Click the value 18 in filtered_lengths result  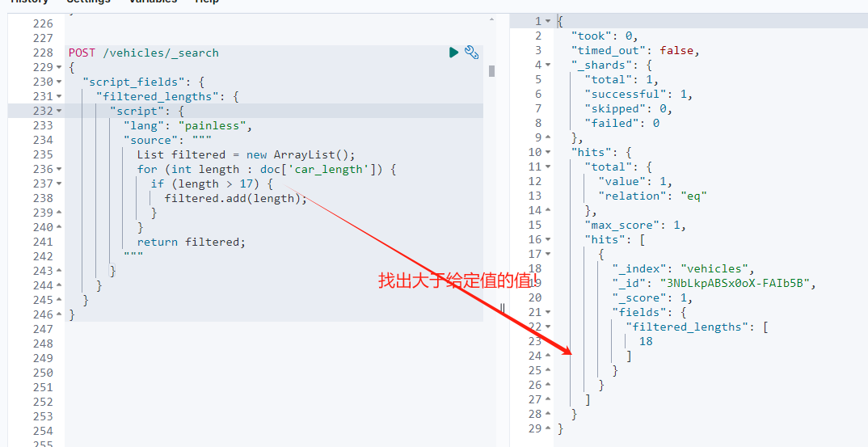(x=646, y=341)
